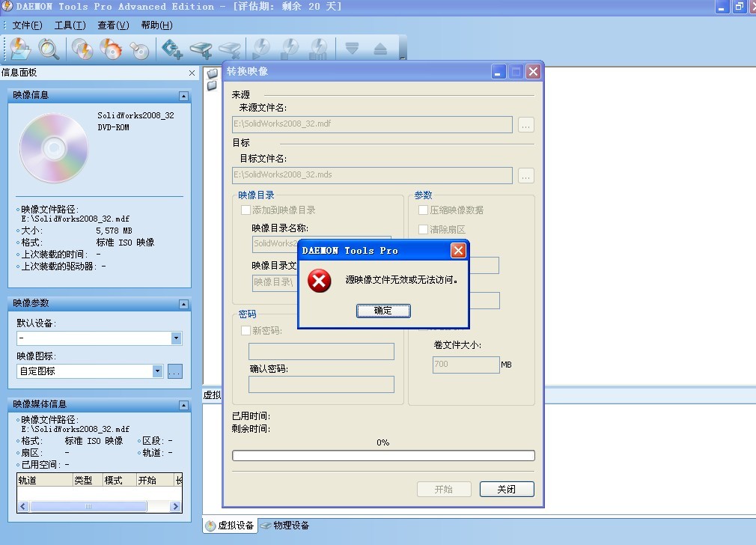Click the lower small icon beside 转换映像 dialog

point(212,86)
